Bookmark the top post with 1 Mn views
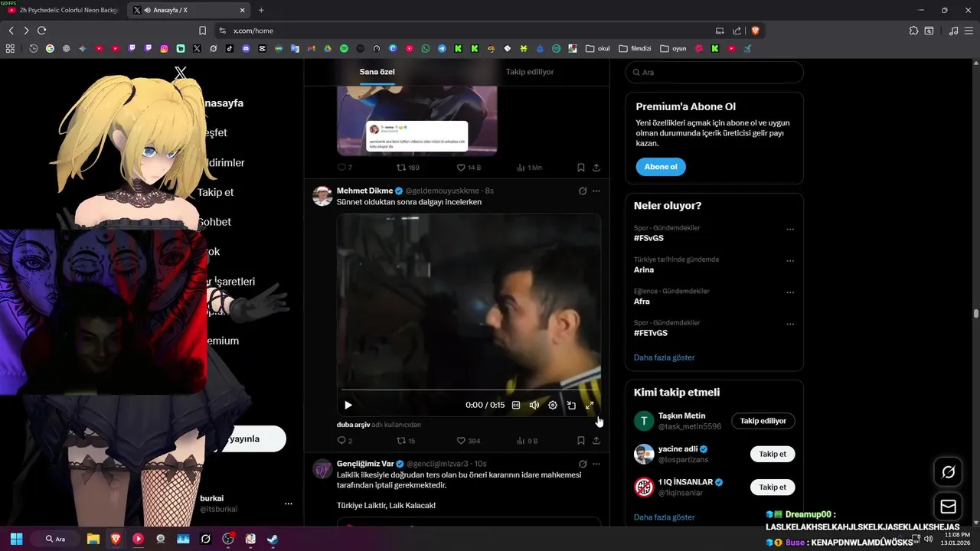Viewport: 980px width, 551px height. click(581, 168)
